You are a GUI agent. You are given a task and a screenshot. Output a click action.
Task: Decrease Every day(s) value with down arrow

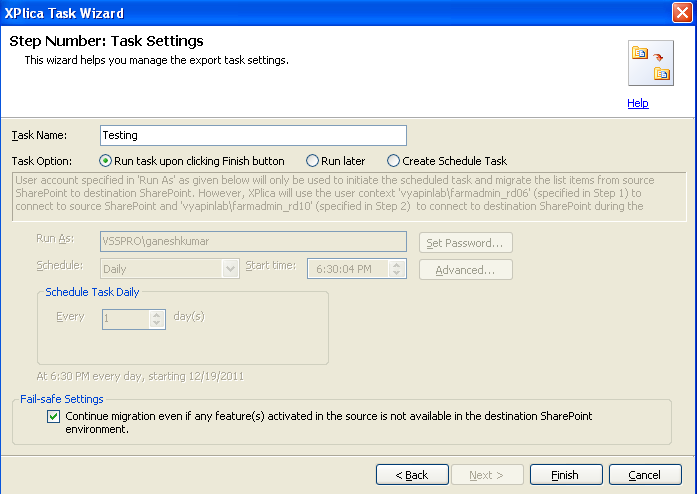(x=156, y=323)
